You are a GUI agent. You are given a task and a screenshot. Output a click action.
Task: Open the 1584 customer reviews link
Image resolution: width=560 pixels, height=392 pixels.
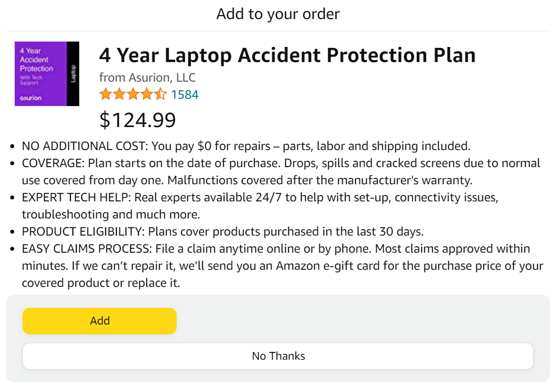pos(184,94)
